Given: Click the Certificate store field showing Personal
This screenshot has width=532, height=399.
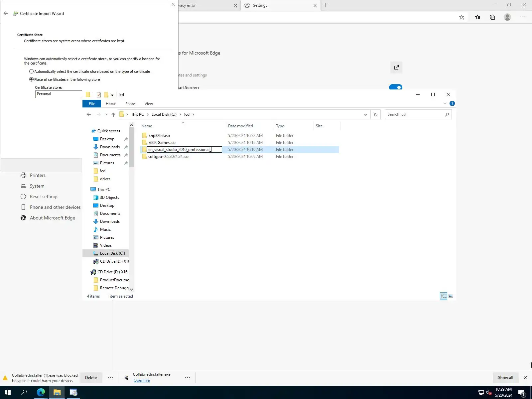Looking at the screenshot, I should coord(59,94).
